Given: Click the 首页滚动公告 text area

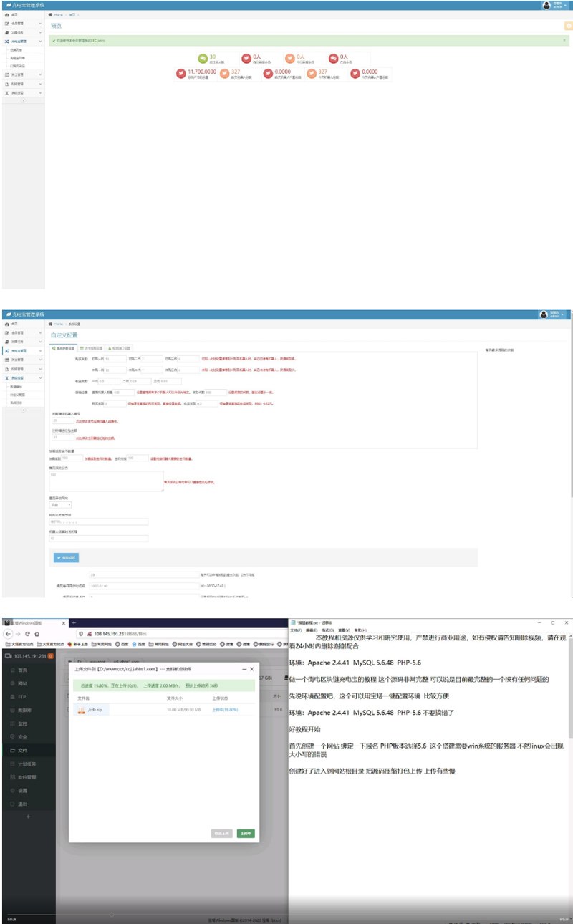Looking at the screenshot, I should coord(106,481).
